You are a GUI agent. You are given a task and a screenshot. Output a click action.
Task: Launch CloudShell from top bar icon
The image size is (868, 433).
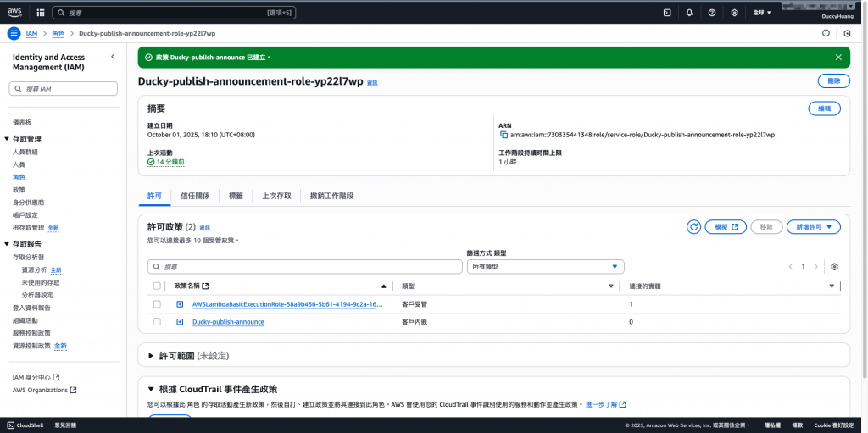click(667, 12)
